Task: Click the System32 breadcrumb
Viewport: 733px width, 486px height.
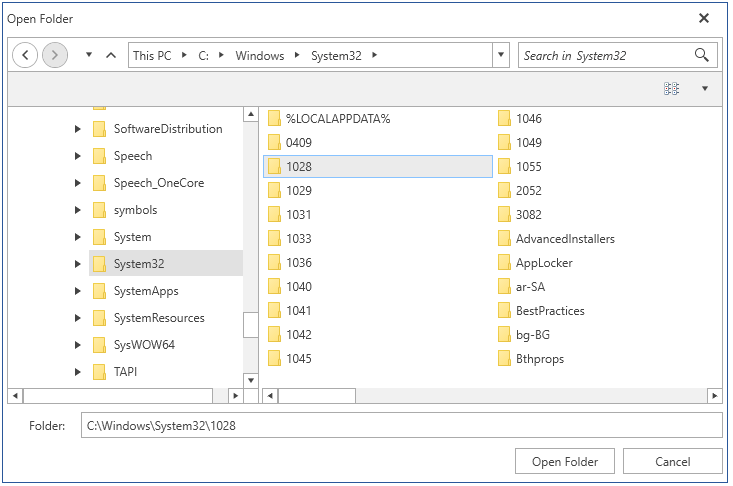Action: [x=336, y=56]
